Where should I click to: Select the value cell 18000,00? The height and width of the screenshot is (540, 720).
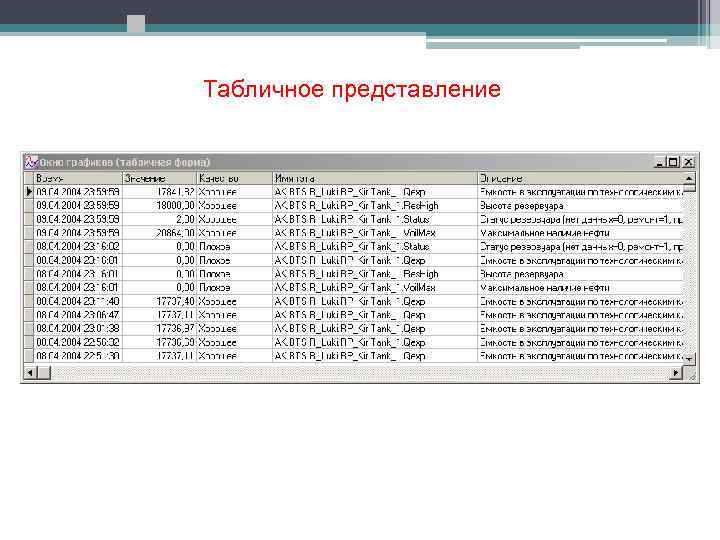[160, 205]
